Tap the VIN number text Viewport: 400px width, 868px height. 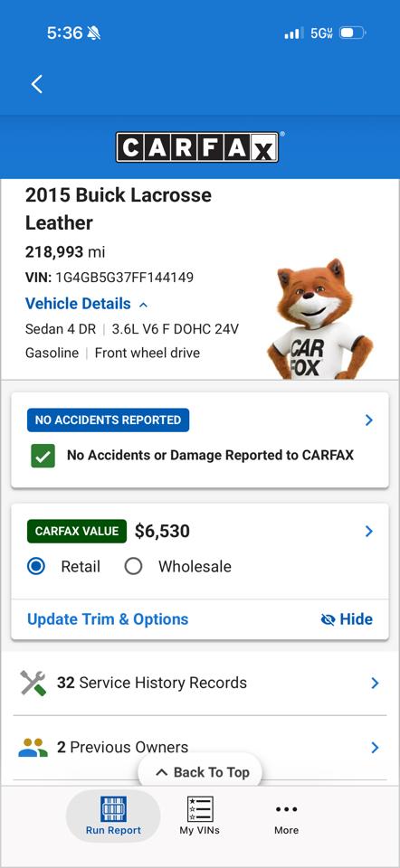125,278
